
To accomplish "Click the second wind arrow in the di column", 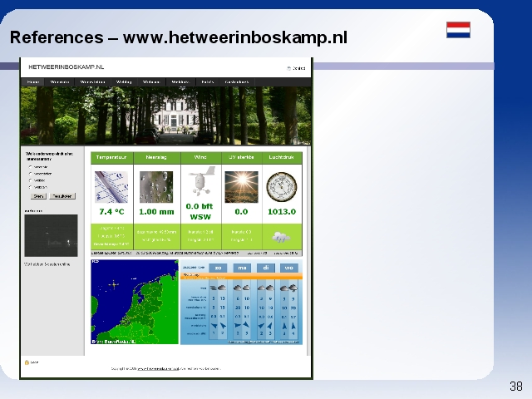I will coord(269,326).
